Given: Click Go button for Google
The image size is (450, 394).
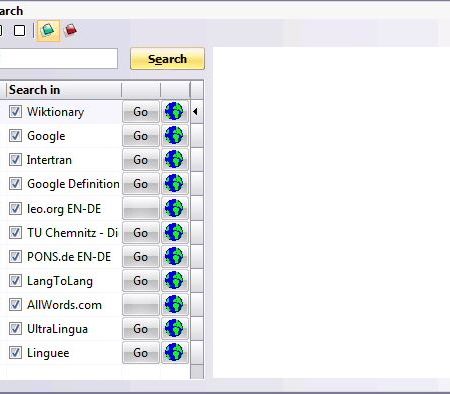Looking at the screenshot, I should [x=141, y=136].
